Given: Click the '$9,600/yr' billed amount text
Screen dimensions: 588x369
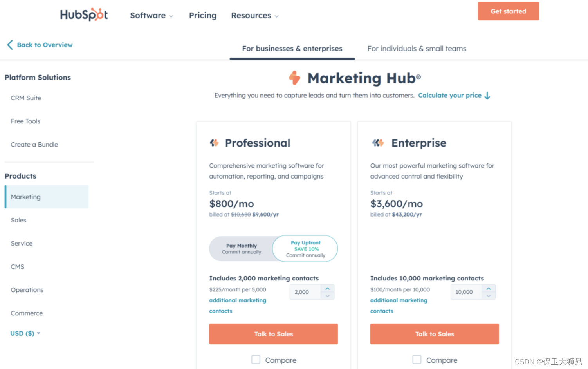Looking at the screenshot, I should coord(265,215).
